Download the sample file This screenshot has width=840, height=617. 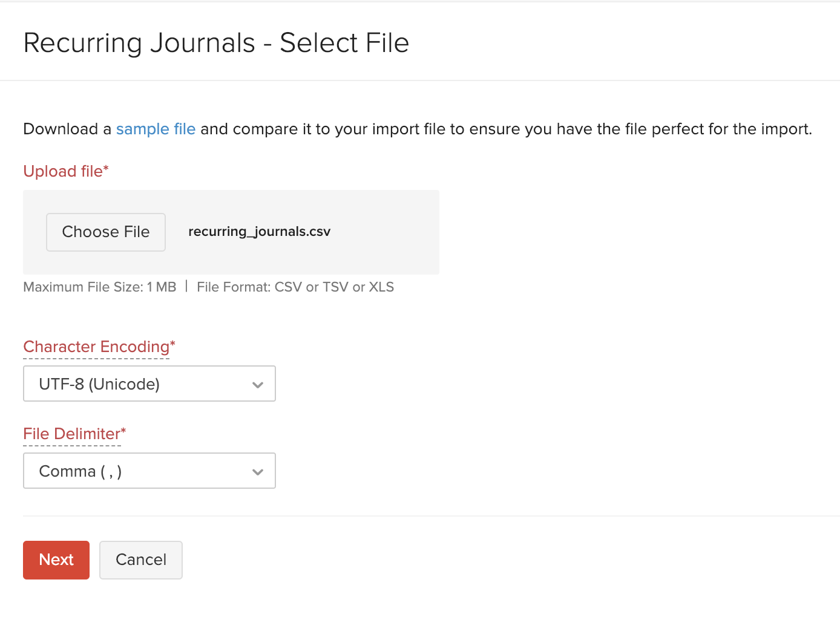pos(156,129)
